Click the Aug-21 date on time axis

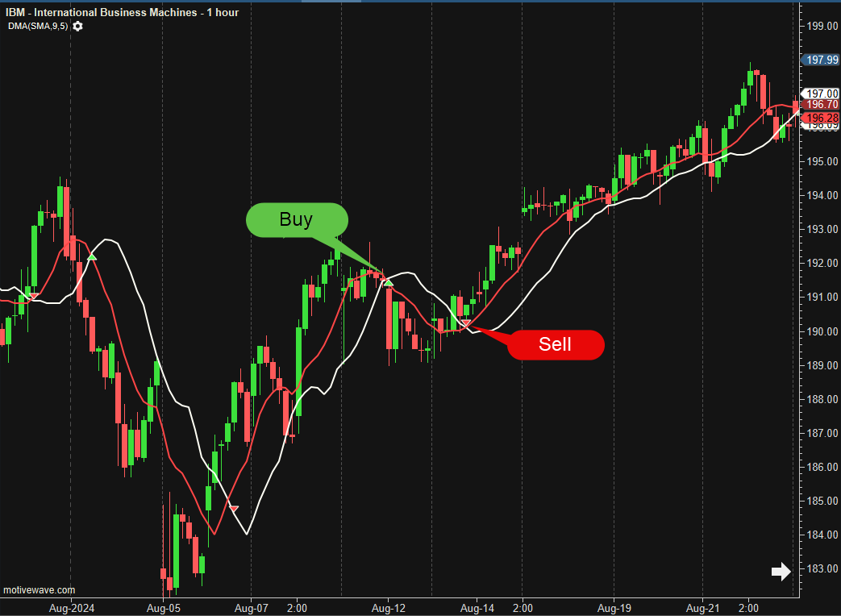702,605
